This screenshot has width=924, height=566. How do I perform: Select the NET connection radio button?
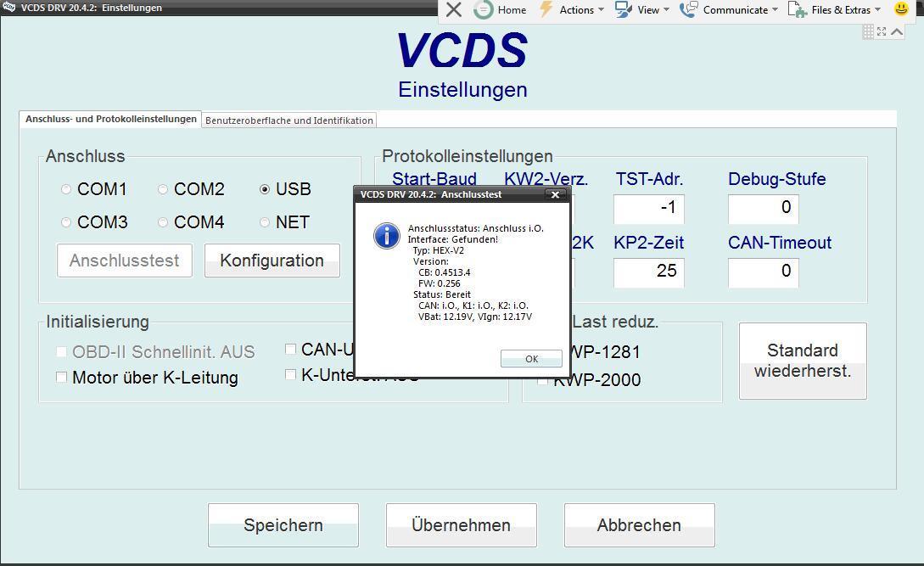point(264,221)
